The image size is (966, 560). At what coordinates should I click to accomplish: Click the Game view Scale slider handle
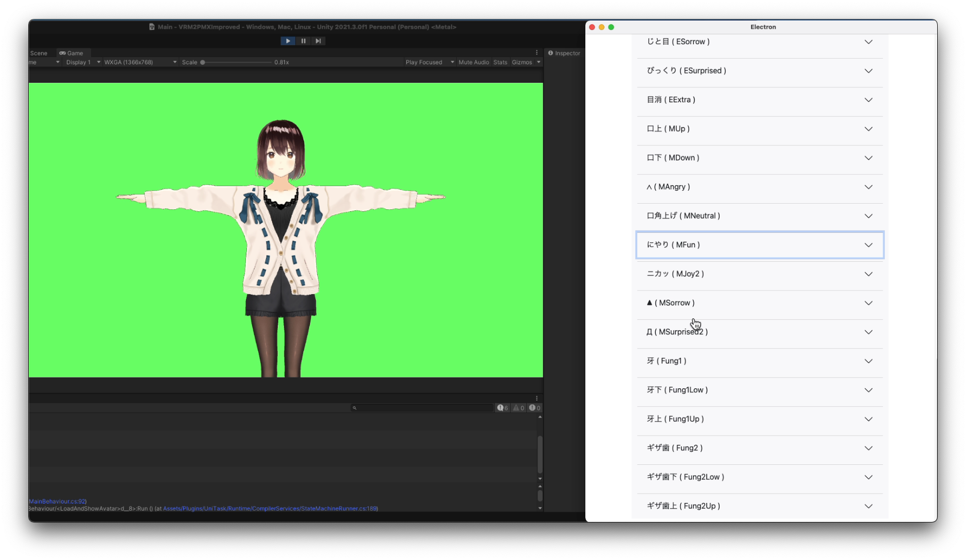point(203,62)
